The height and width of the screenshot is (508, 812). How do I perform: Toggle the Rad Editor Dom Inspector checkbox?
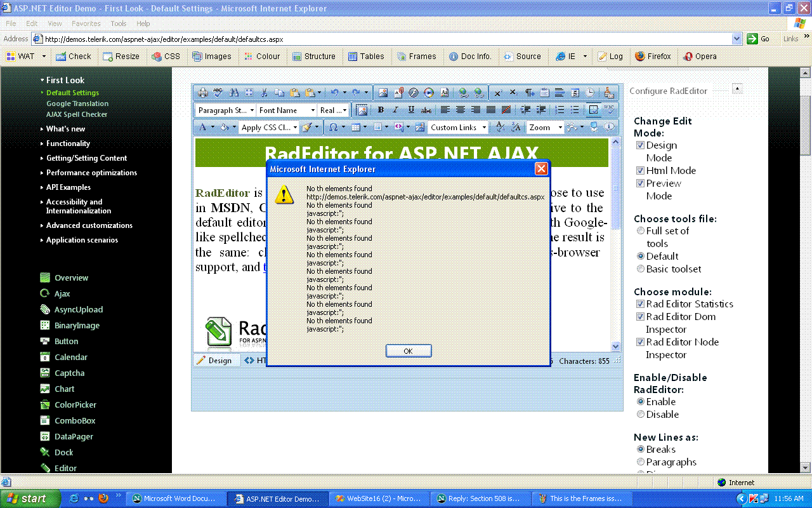tap(641, 317)
